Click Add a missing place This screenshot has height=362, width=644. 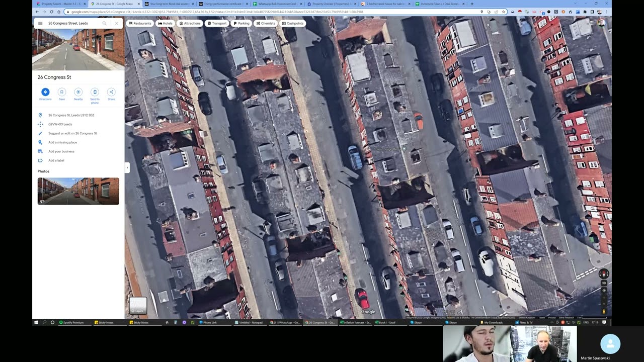click(x=62, y=142)
